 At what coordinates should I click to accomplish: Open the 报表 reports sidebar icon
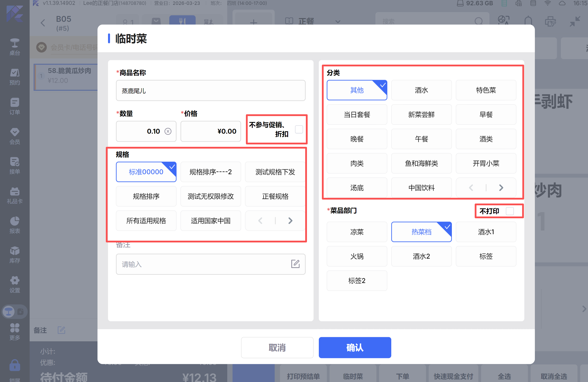coord(14,225)
